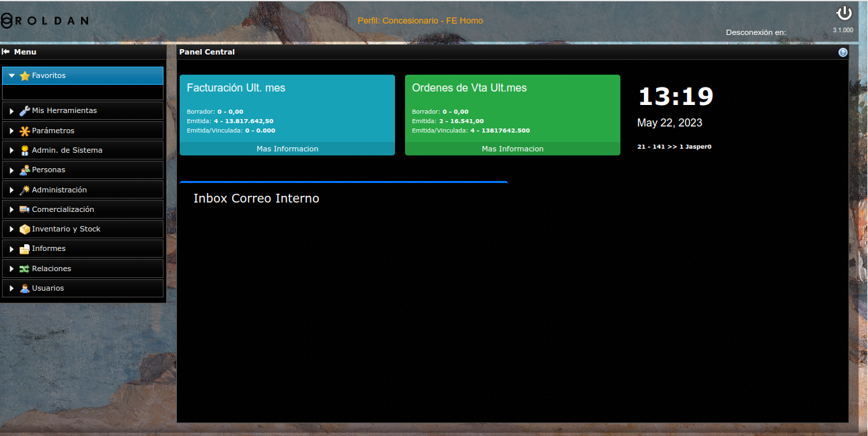Collapse the menu sidebar with arrow icon
This screenshot has width=868, height=436.
click(6, 52)
